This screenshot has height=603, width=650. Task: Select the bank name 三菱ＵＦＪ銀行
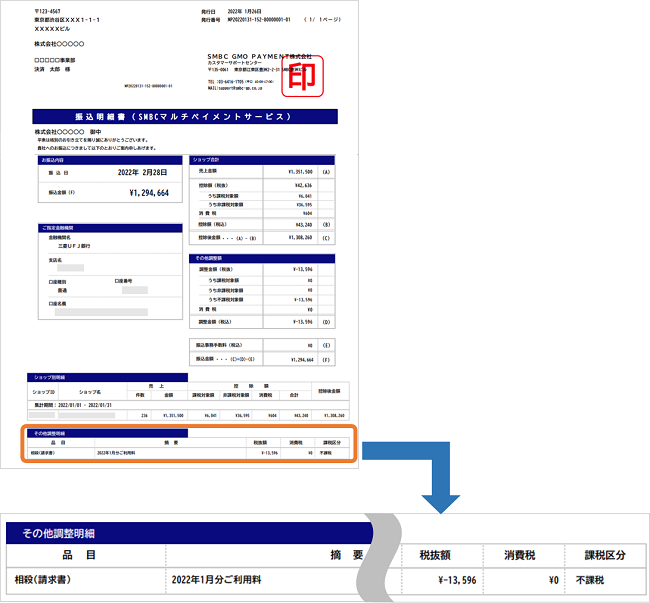(74, 246)
